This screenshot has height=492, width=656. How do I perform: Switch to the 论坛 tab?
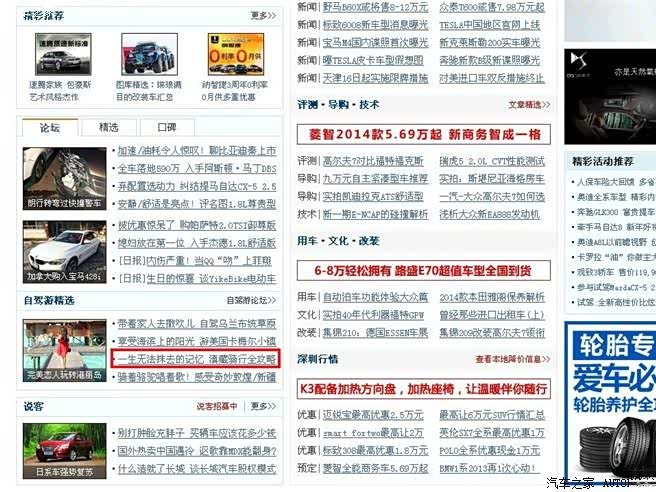(50, 128)
